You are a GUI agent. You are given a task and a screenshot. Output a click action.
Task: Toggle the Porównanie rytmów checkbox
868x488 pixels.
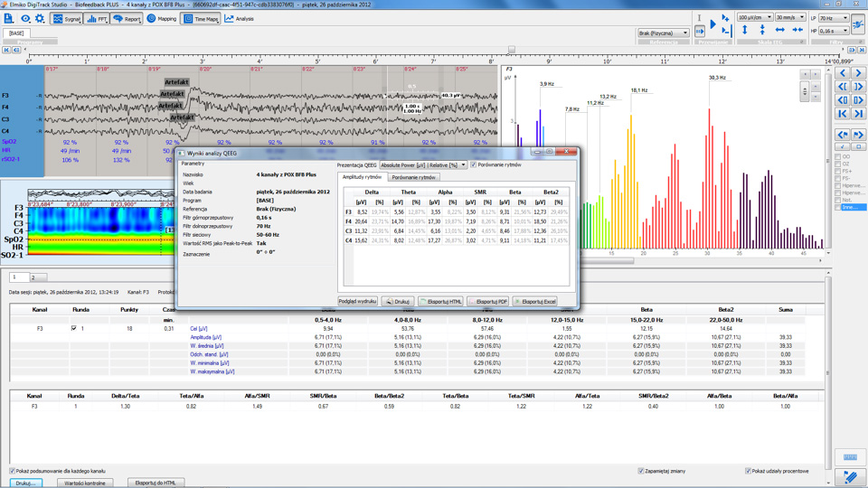[x=474, y=165]
